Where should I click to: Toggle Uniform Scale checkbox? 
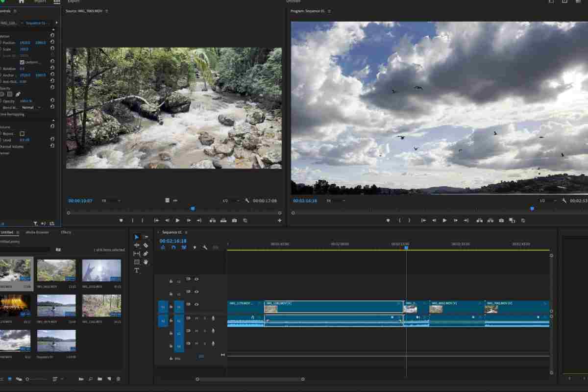pos(22,62)
